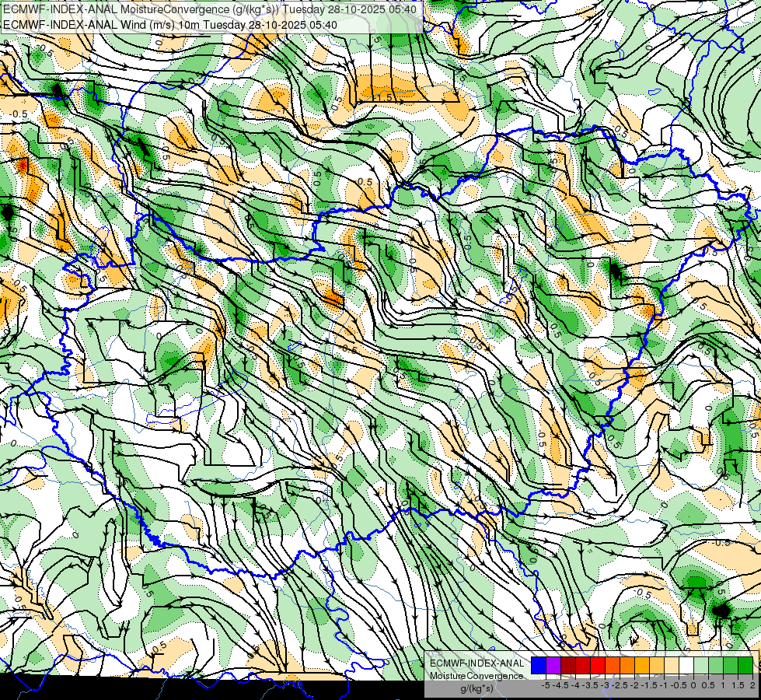Screen dimensions: 761x700
Task: Pick the light green swatch between 0.5 and 1
Action: coord(716,665)
